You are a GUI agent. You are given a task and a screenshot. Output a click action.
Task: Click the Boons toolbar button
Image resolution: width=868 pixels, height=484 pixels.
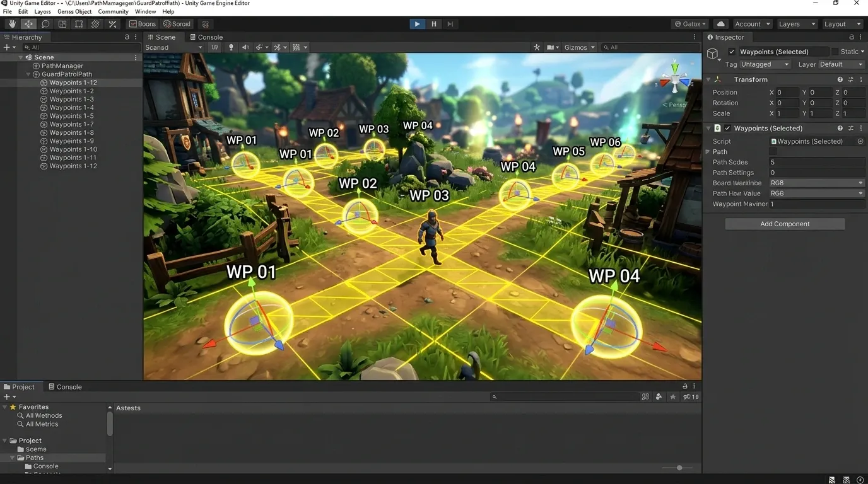[x=143, y=24]
